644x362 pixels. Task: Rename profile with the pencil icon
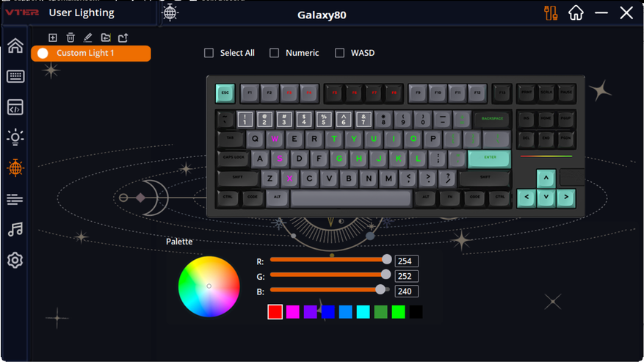[88, 37]
